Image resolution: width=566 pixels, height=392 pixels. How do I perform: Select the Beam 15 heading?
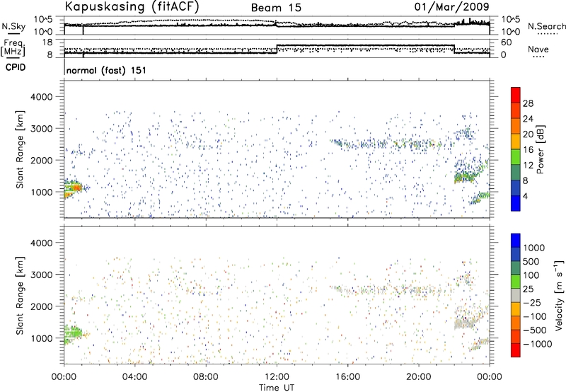(276, 8)
